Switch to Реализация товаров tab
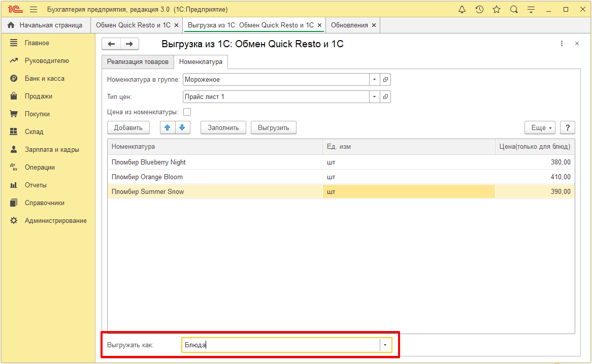 (138, 62)
